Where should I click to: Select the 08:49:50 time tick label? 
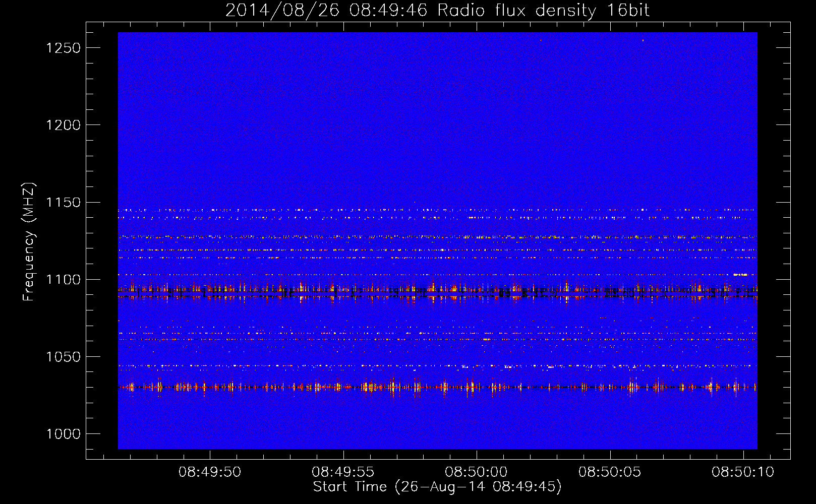tap(210, 472)
